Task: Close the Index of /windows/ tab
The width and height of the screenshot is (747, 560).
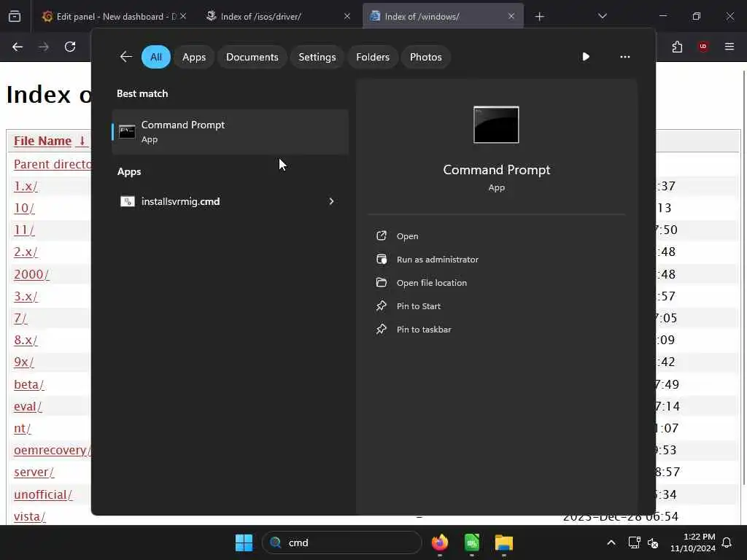Action: 511,17
